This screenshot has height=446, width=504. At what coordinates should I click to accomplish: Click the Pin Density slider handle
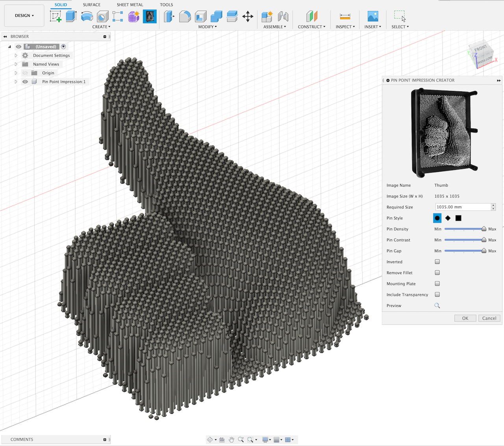[x=484, y=229]
